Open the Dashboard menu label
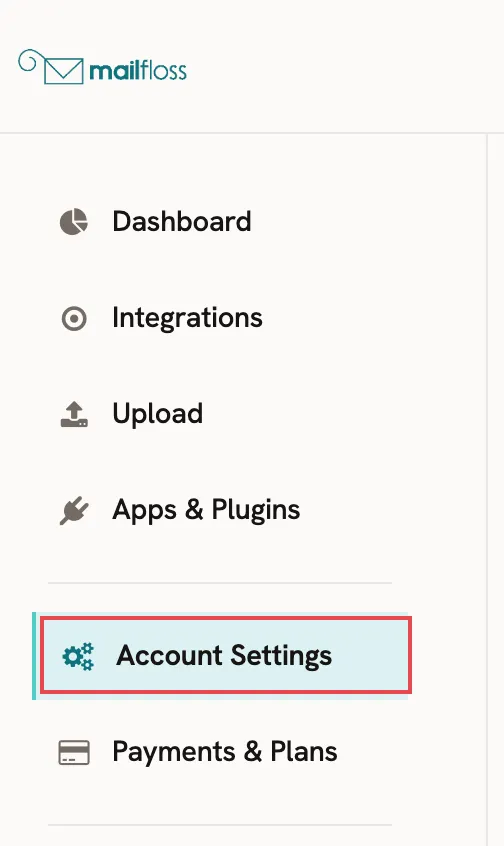Screen dimensions: 504x846 182,221
